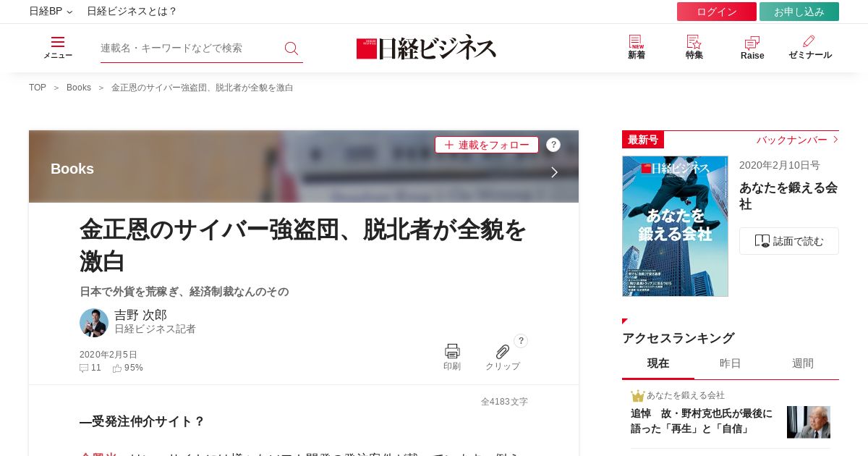Click the thumbs-up icon showing 95%
Image resolution: width=868 pixels, height=456 pixels.
117,368
